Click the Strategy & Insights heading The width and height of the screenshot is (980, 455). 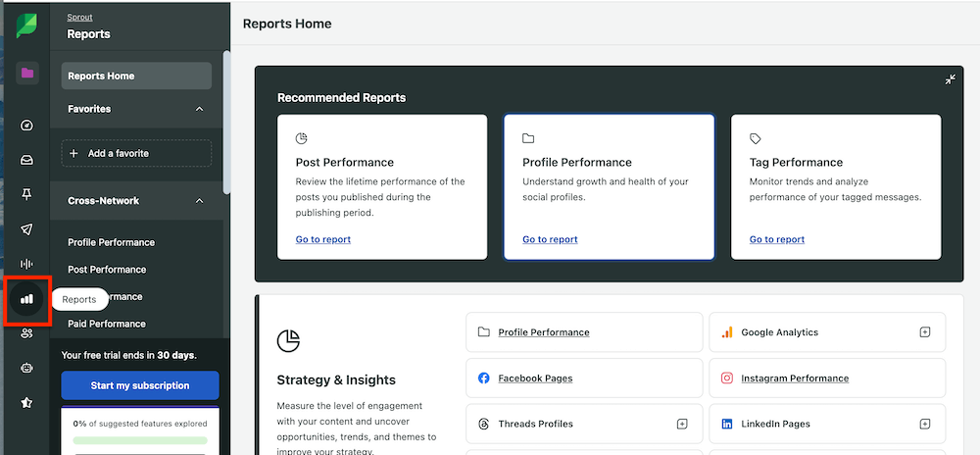(336, 380)
